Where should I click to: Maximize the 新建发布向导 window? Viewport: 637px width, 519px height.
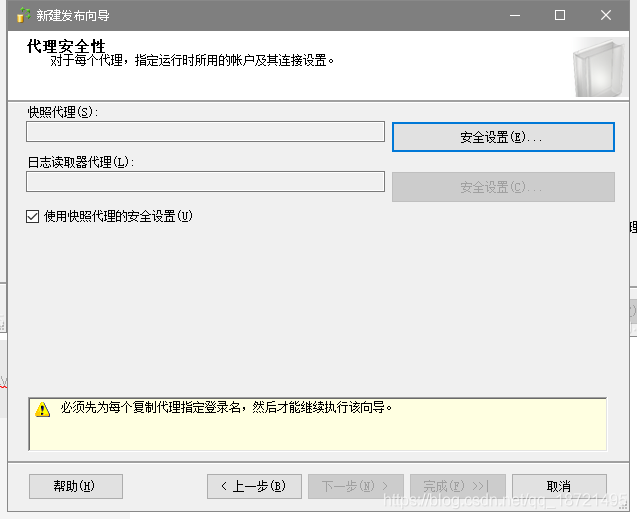point(560,15)
